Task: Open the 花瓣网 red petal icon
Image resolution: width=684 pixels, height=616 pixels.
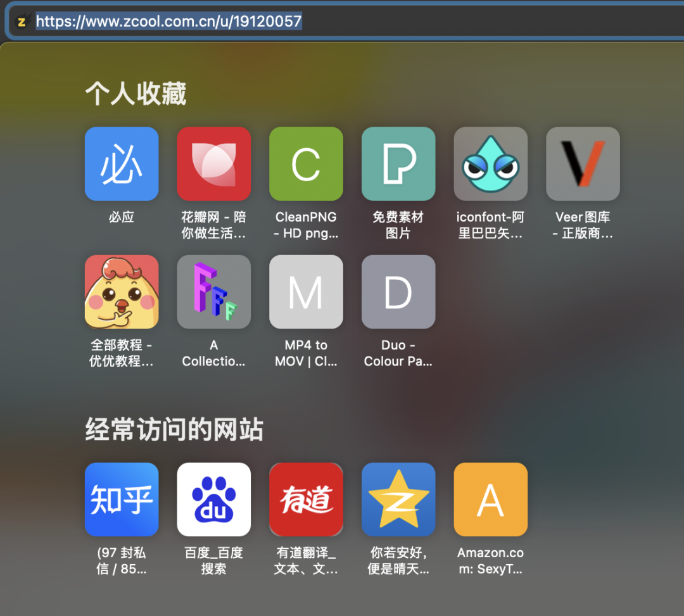Action: pyautogui.click(x=214, y=164)
